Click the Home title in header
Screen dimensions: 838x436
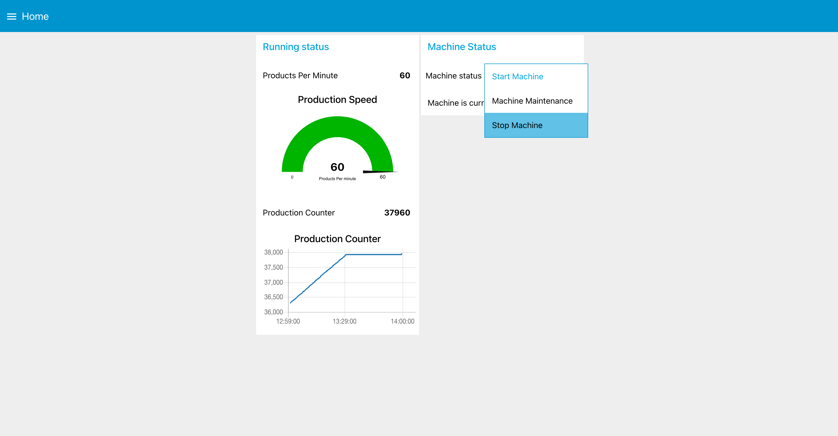point(35,16)
